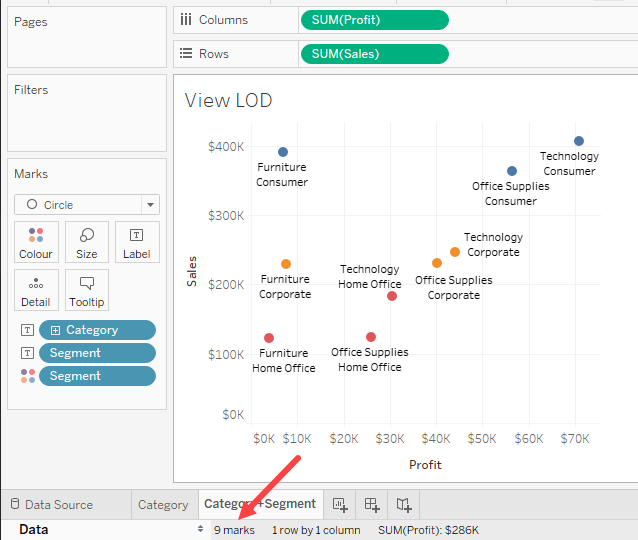The image size is (638, 540).
Task: Click the colour icon beside the Segment pill
Action: (27, 376)
